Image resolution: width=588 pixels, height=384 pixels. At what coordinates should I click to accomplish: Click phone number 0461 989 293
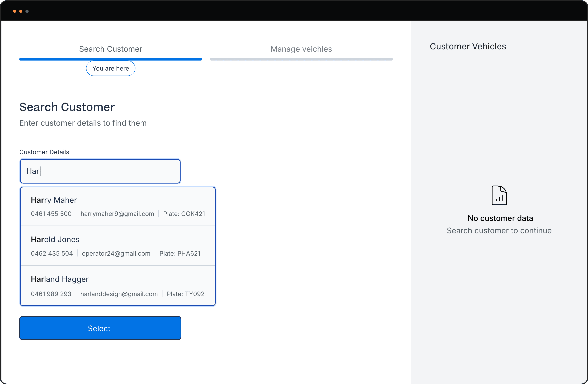coord(51,294)
